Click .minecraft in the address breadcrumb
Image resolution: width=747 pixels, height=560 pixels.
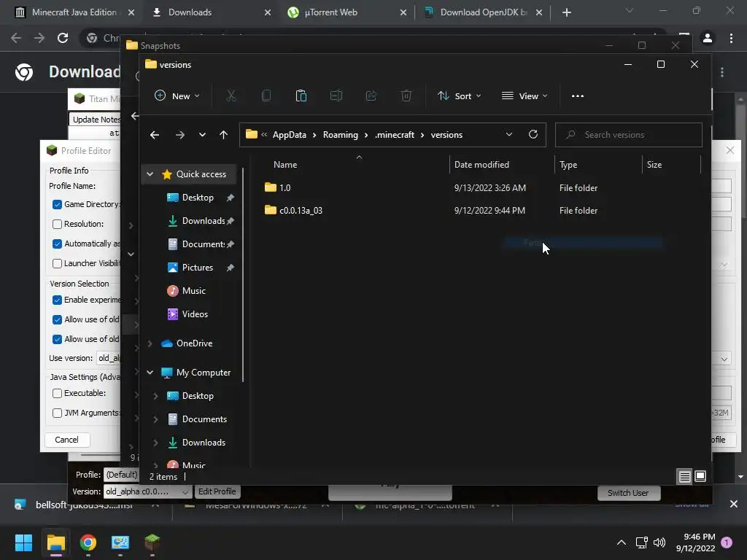click(395, 135)
